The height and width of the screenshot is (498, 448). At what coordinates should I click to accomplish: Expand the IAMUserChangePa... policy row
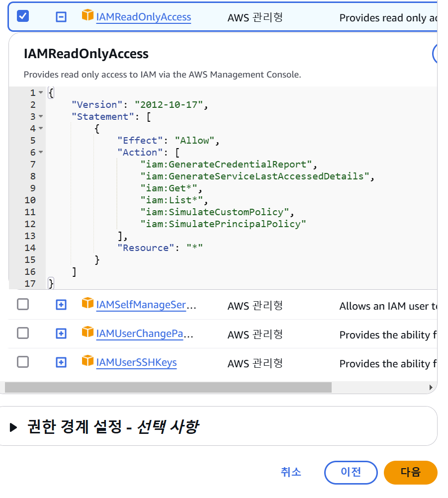point(61,334)
